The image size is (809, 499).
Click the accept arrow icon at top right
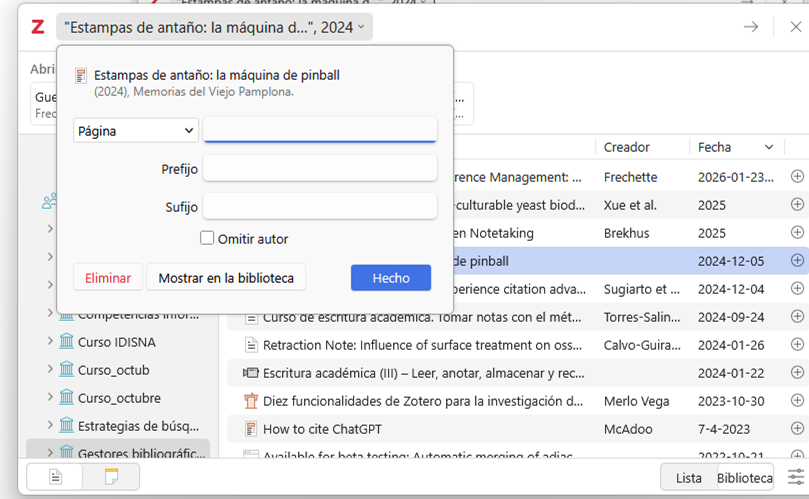(750, 27)
